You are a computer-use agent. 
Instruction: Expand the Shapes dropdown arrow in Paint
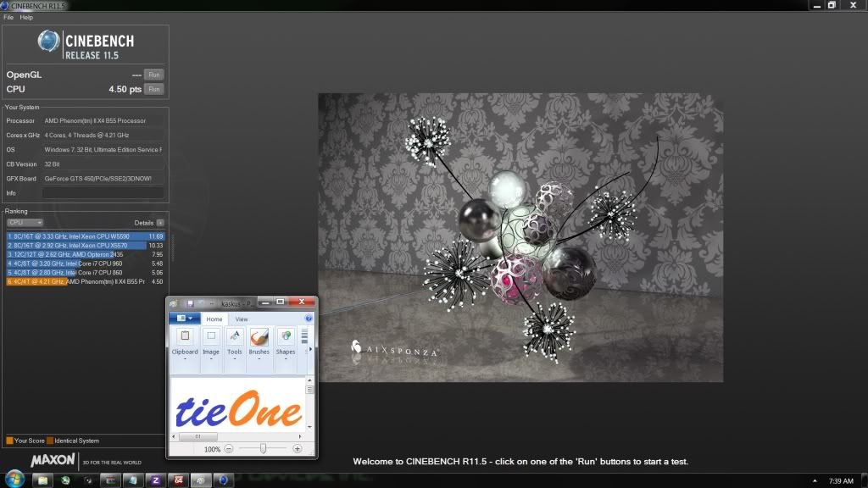[x=286, y=359]
